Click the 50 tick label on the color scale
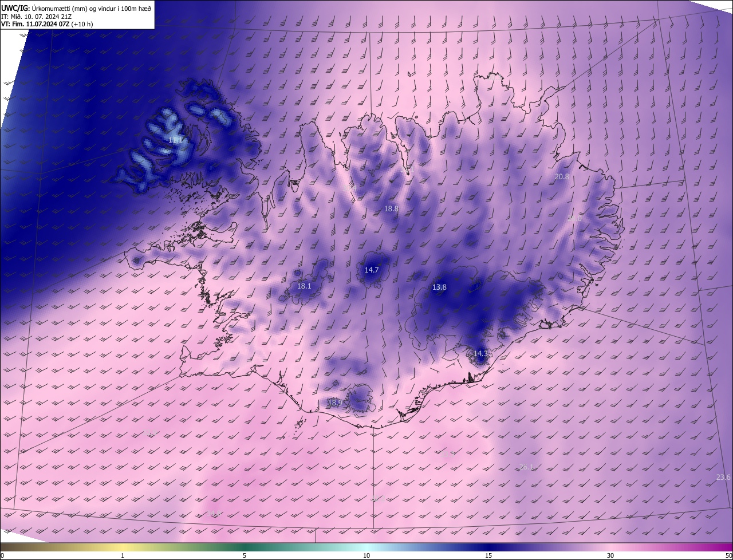Image resolution: width=733 pixels, height=560 pixels. point(728,555)
